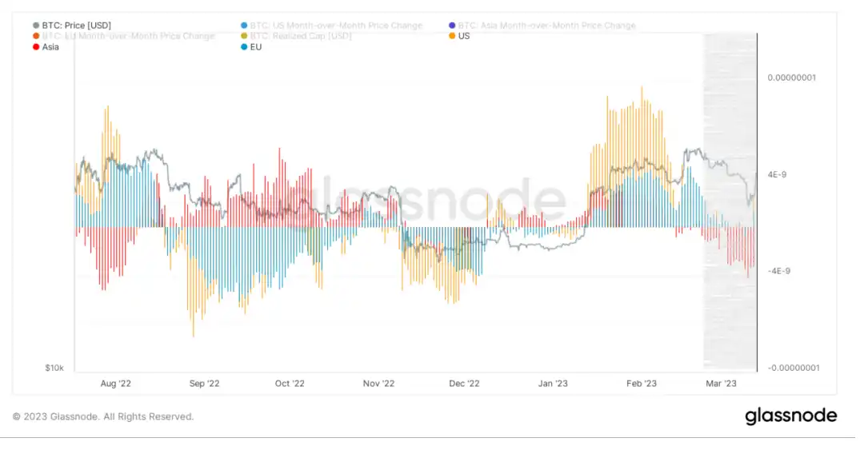Click the red dot beside Asia
Image resolution: width=868 pixels, height=450 pixels.
pos(36,47)
